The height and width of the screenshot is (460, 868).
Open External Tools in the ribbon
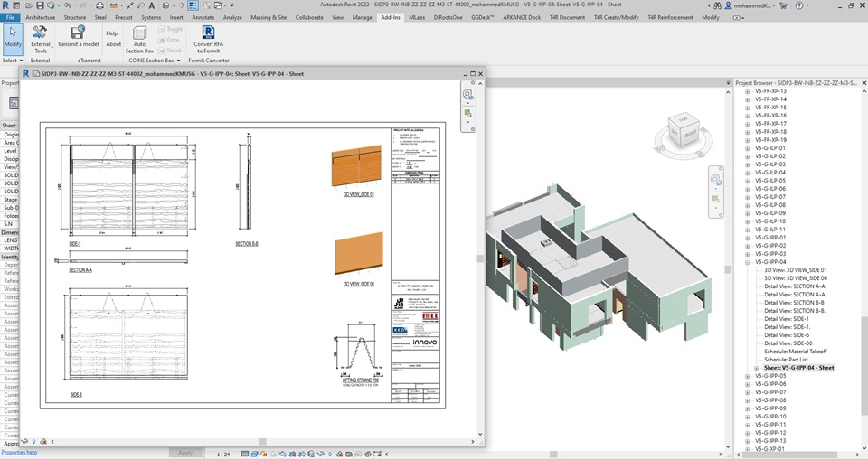[41, 38]
